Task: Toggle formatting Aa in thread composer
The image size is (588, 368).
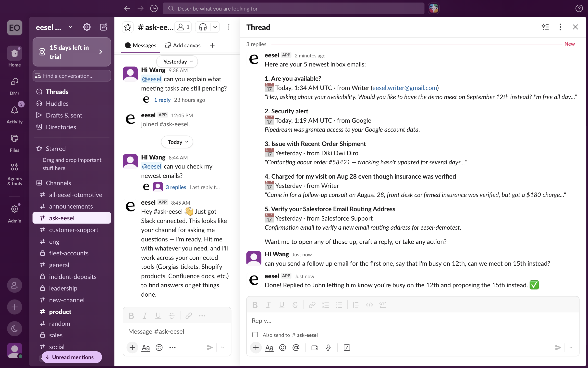Action: click(x=269, y=348)
